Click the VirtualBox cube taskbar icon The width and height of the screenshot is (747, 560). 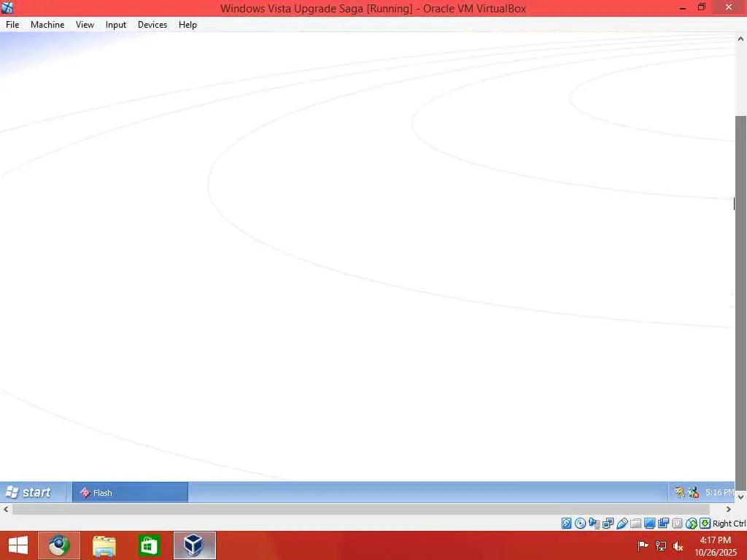tap(194, 545)
